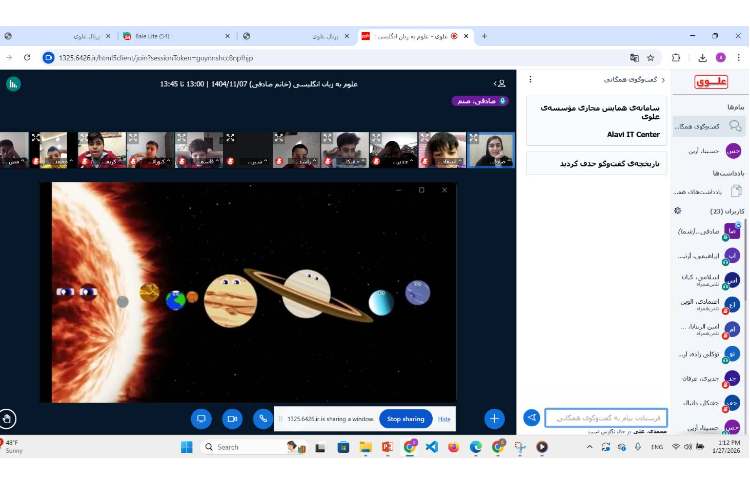The image size is (750, 480).
Task: Open Visual Studio Code from taskbar
Action: [431, 447]
